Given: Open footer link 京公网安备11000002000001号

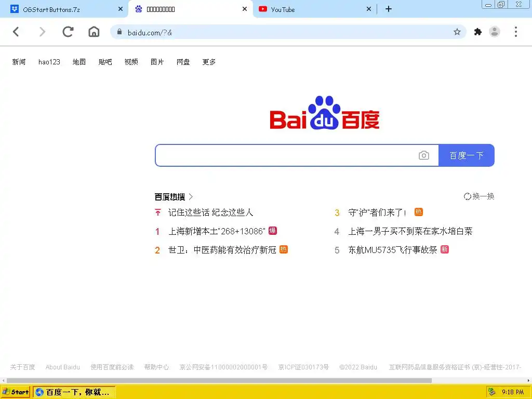Looking at the screenshot, I should [x=223, y=367].
